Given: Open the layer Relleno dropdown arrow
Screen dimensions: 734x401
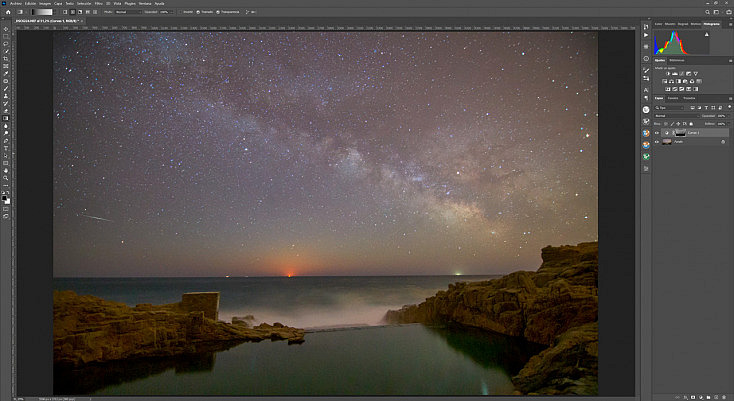Looking at the screenshot, I should tap(729, 124).
